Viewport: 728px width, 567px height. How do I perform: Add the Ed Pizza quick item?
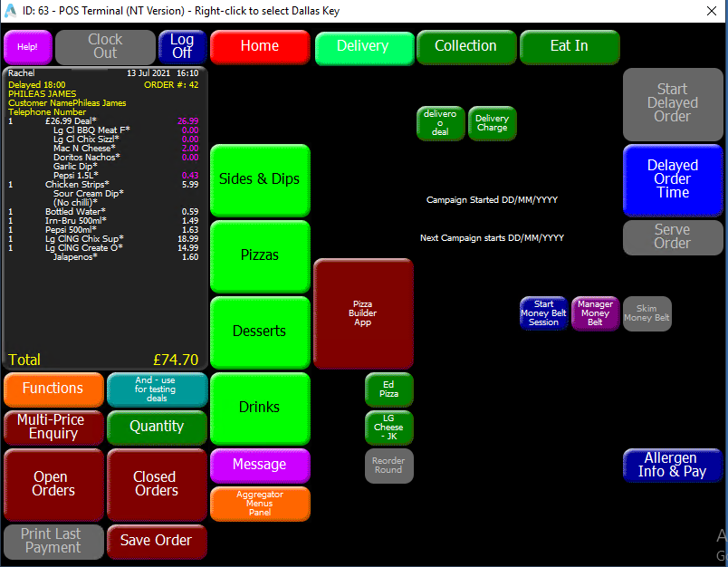(388, 389)
